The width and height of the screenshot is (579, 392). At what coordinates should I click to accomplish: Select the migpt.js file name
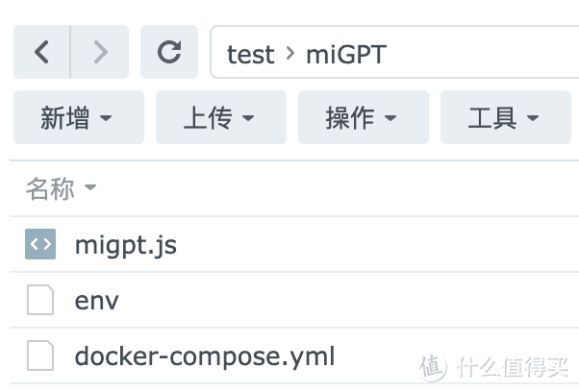(126, 246)
